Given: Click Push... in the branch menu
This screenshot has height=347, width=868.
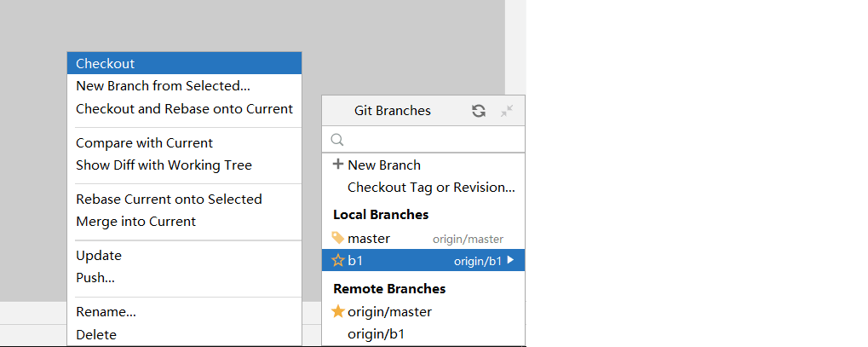Looking at the screenshot, I should [x=95, y=277].
